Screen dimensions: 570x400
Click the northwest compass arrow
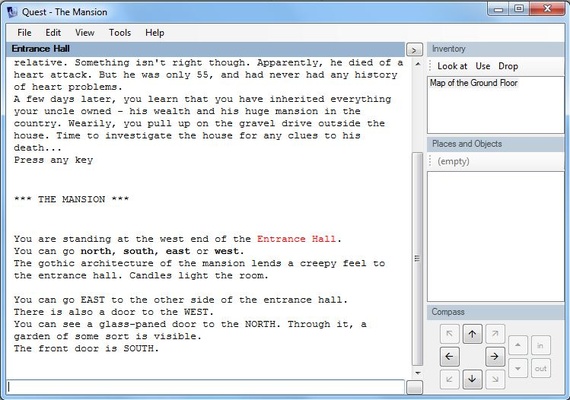coord(450,334)
